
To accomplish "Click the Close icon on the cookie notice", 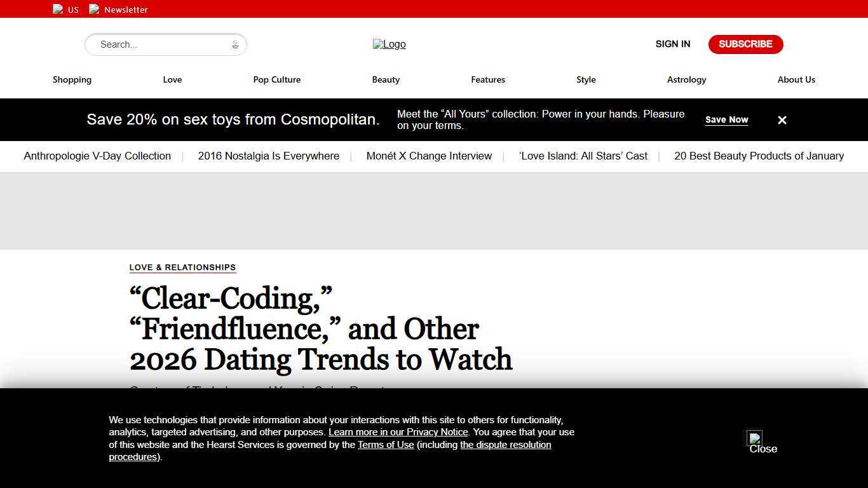I will 755,439.
